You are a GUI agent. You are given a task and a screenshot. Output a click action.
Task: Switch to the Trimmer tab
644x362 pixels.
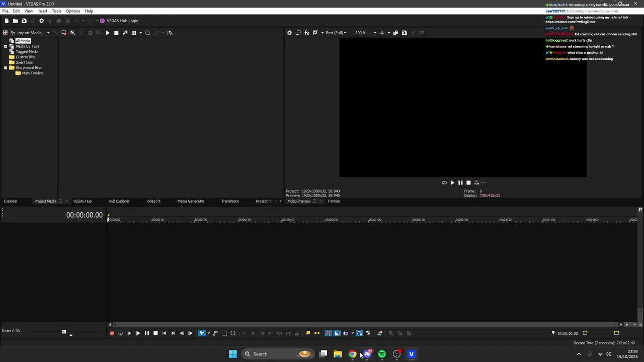[x=334, y=201]
